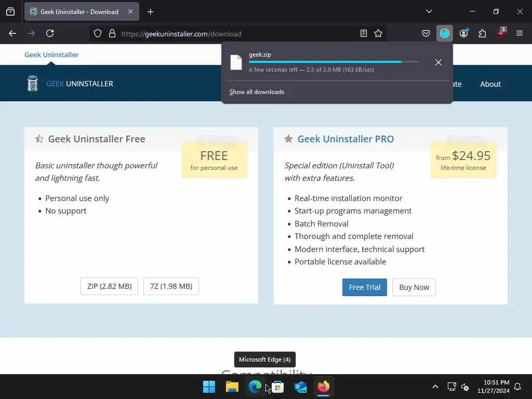Toggle the downloads panel toolbar button
532x399 pixels.
(x=445, y=33)
